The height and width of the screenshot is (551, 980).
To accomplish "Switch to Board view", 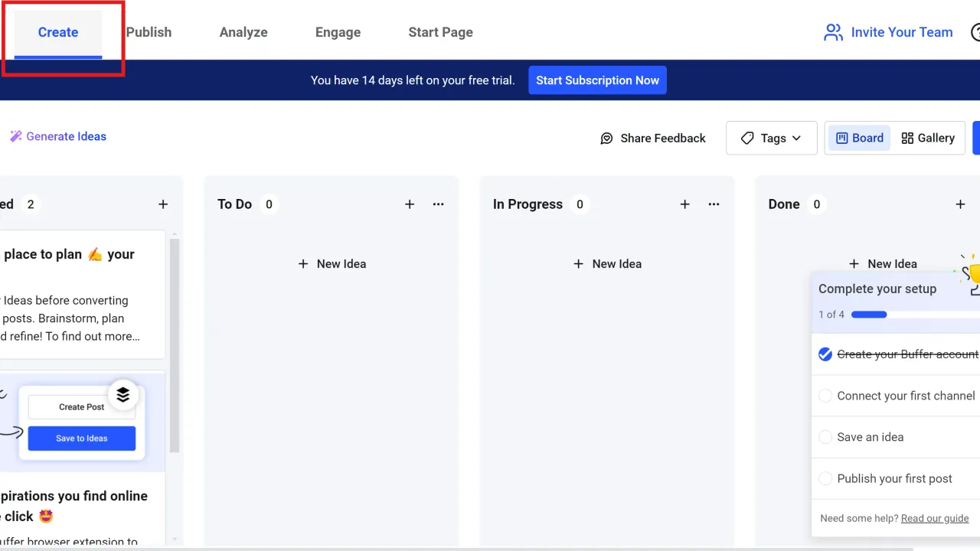I will pyautogui.click(x=859, y=139).
